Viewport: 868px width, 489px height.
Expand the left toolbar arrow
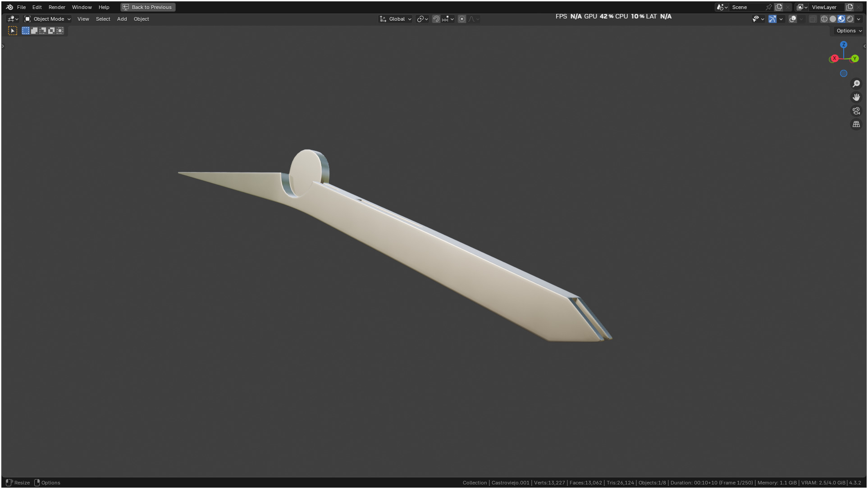(3, 46)
